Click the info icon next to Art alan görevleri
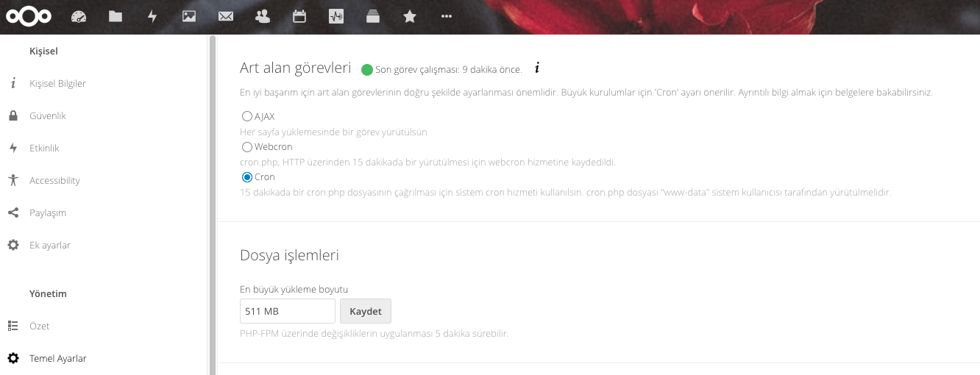 coord(537,68)
